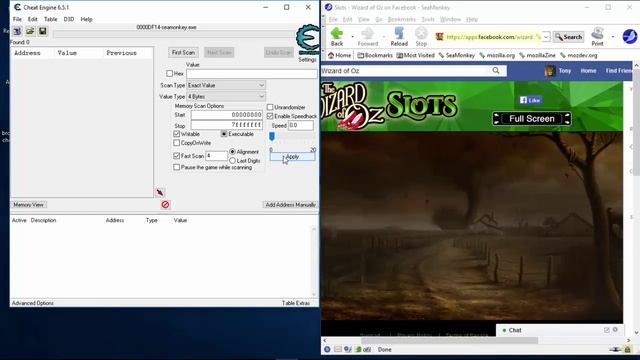640x360 pixels.
Task: Click the red clear list icon
Action: click(165, 204)
